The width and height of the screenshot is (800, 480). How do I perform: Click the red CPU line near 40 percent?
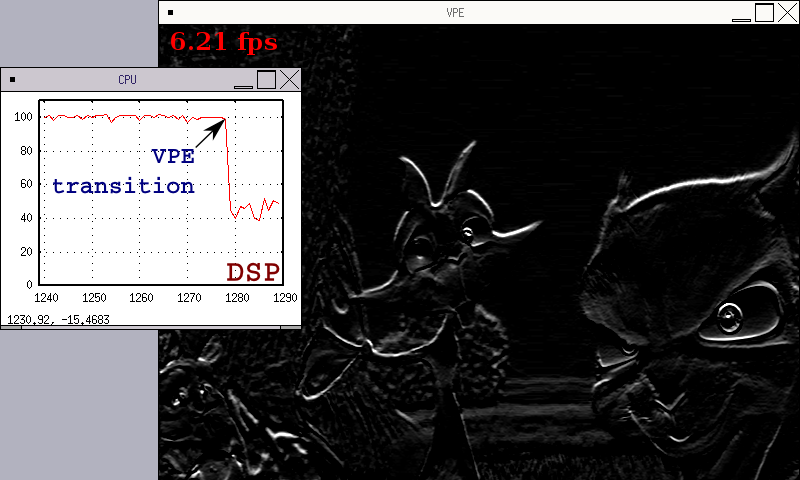245,212
